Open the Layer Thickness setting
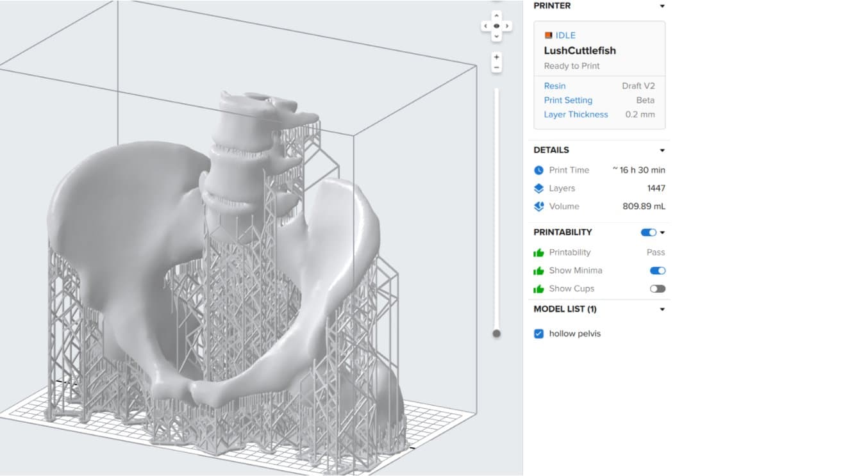Screen dimensions: 868x476 tap(576, 115)
